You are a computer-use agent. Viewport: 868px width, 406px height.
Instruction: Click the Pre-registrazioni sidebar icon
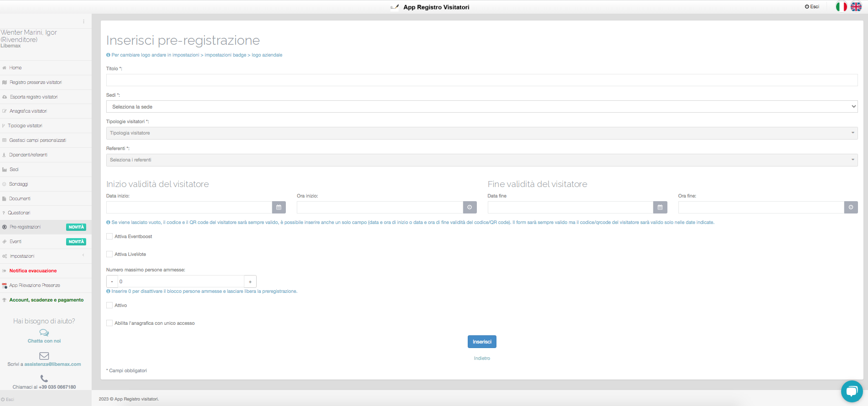click(5, 227)
